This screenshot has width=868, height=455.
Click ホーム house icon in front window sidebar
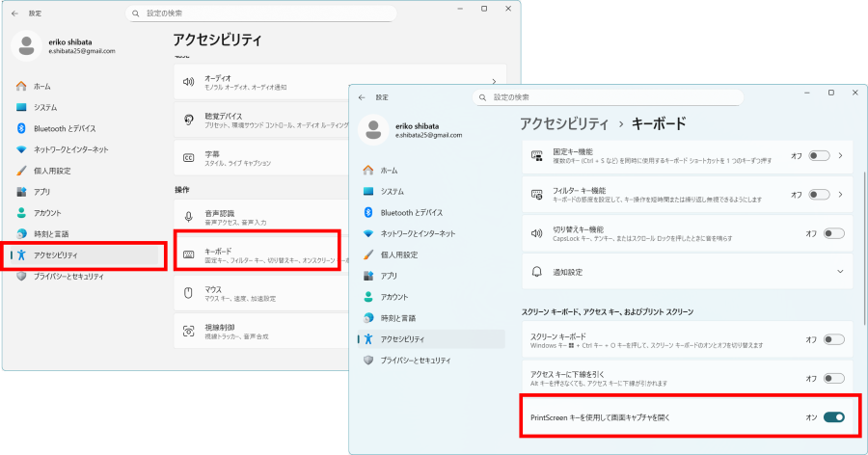(368, 171)
